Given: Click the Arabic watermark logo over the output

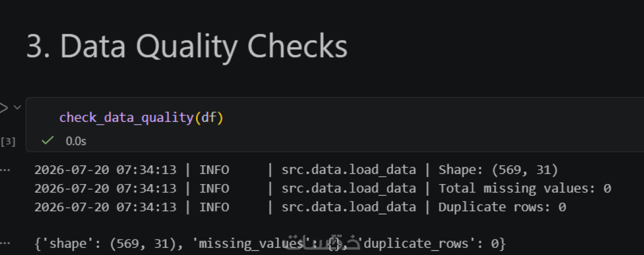Looking at the screenshot, I should click(324, 243).
